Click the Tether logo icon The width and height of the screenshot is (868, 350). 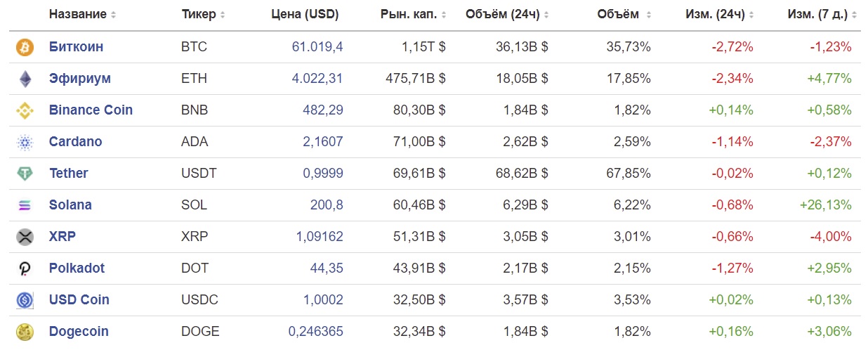tap(25, 174)
